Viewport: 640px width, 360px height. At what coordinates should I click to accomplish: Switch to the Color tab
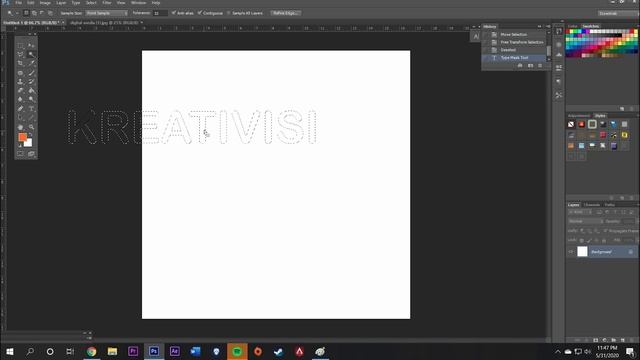point(573,27)
